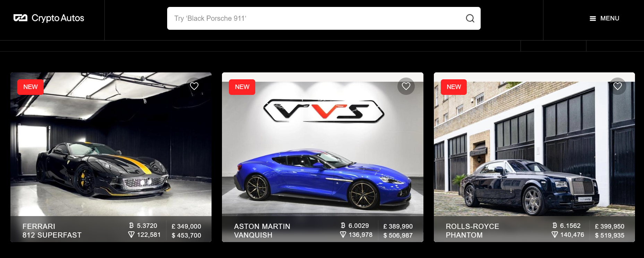The height and width of the screenshot is (258, 644).
Task: Click the Bitcoin symbol on the Rolls-Royce price
Action: (555, 225)
